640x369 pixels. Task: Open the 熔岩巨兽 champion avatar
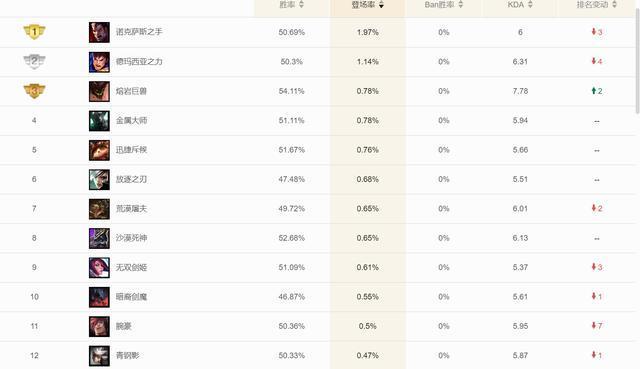tap(99, 91)
